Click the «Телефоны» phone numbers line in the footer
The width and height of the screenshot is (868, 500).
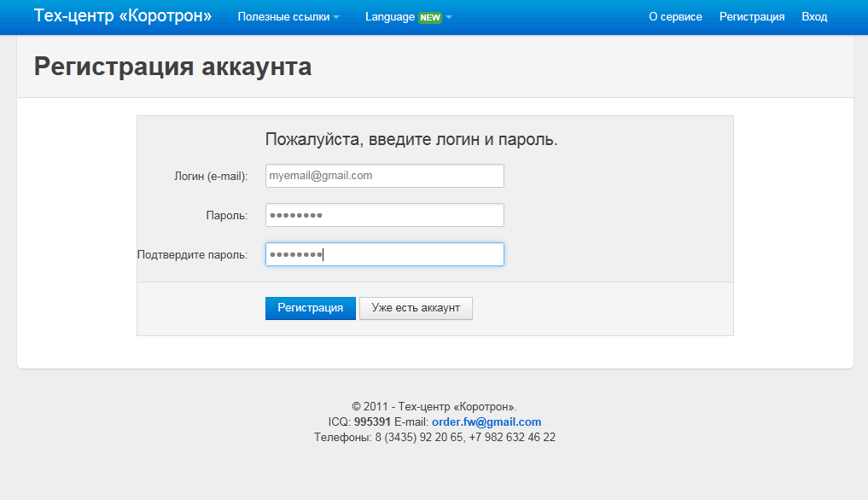click(x=434, y=438)
